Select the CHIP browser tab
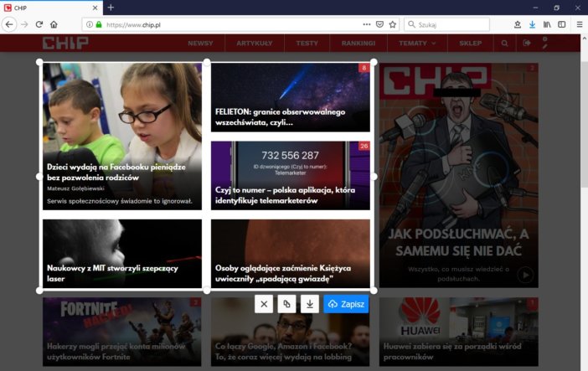The image size is (588, 371). point(50,8)
